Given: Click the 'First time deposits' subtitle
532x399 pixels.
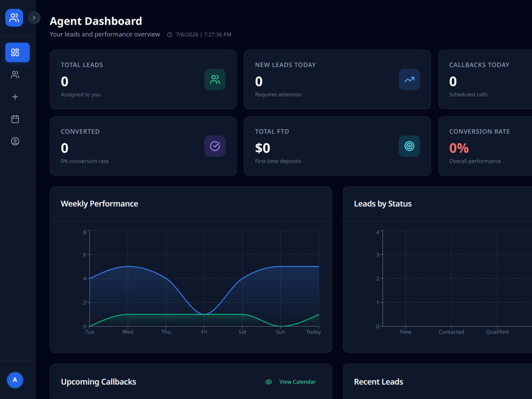Looking at the screenshot, I should tap(278, 161).
